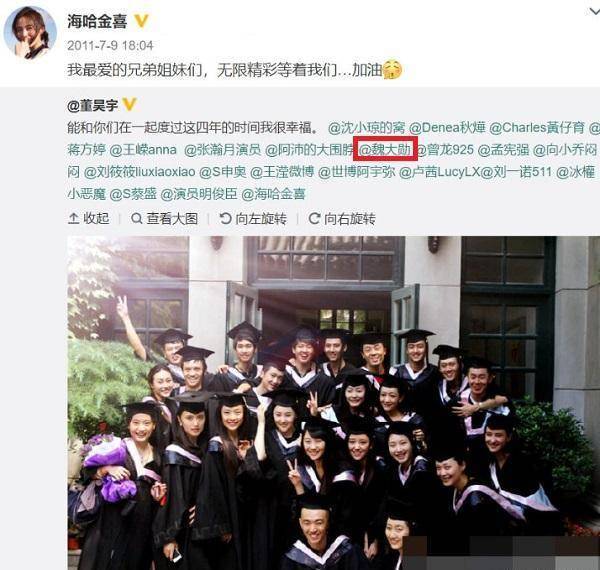Open the @董昊宇 original poster link

92,105
